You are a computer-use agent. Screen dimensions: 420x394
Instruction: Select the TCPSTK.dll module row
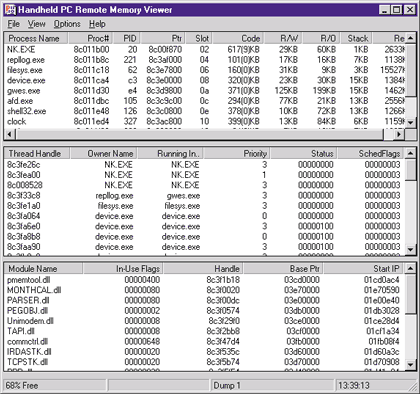tap(205, 362)
